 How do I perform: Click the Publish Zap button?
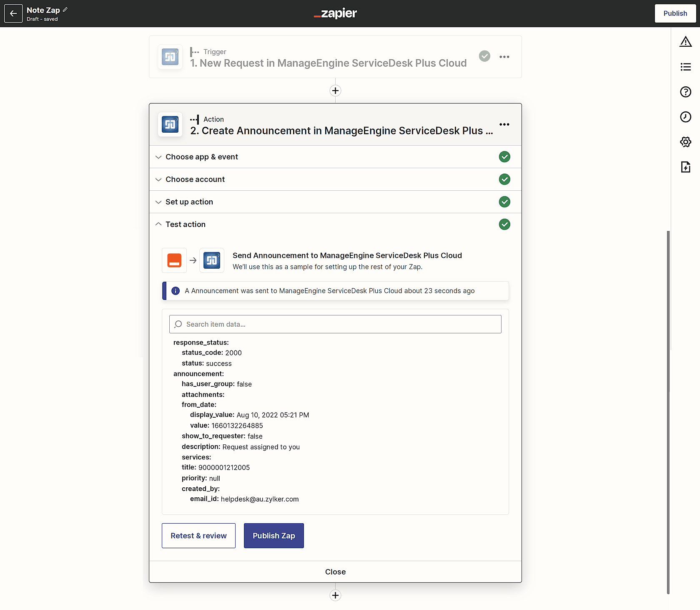click(274, 536)
